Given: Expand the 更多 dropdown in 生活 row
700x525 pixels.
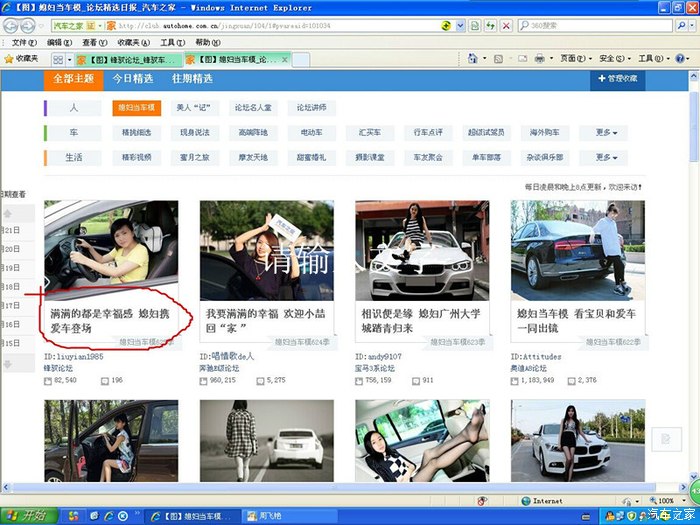Looking at the screenshot, I should pos(606,157).
